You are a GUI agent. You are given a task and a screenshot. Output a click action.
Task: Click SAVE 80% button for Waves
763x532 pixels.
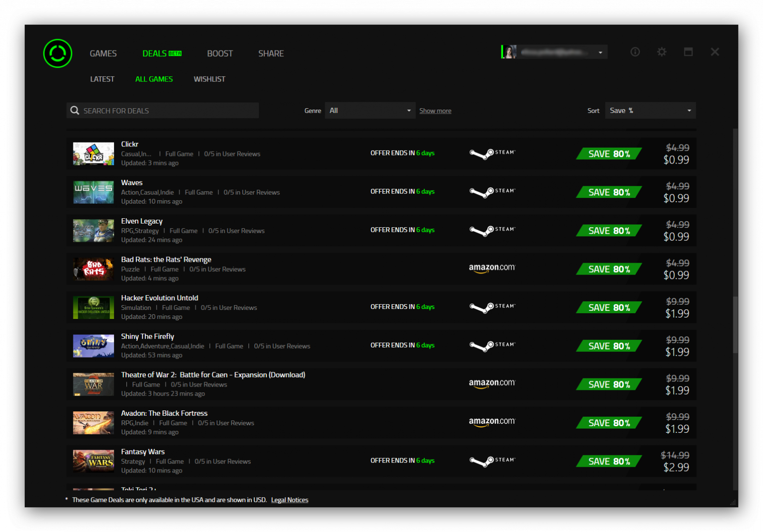point(609,192)
